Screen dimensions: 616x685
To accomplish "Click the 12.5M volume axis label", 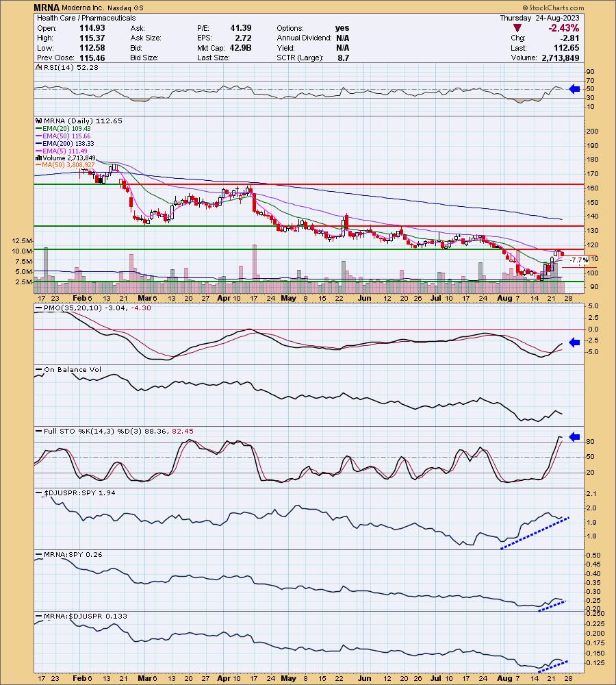I will [23, 240].
